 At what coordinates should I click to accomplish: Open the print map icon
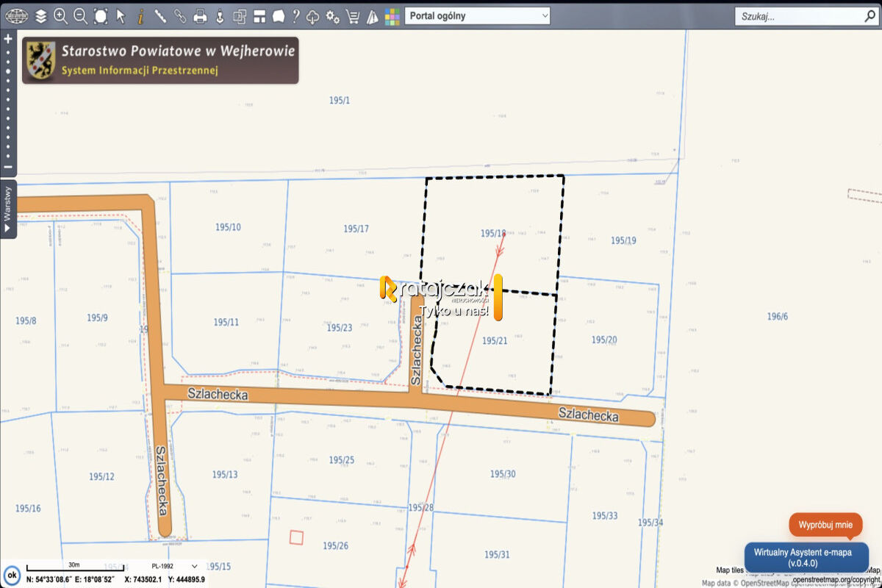coord(200,15)
